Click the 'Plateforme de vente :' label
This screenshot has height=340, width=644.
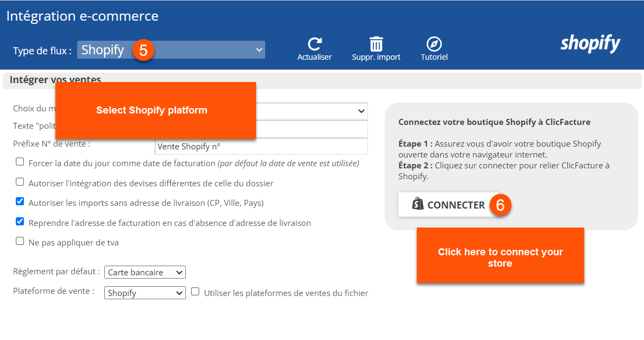click(x=53, y=291)
